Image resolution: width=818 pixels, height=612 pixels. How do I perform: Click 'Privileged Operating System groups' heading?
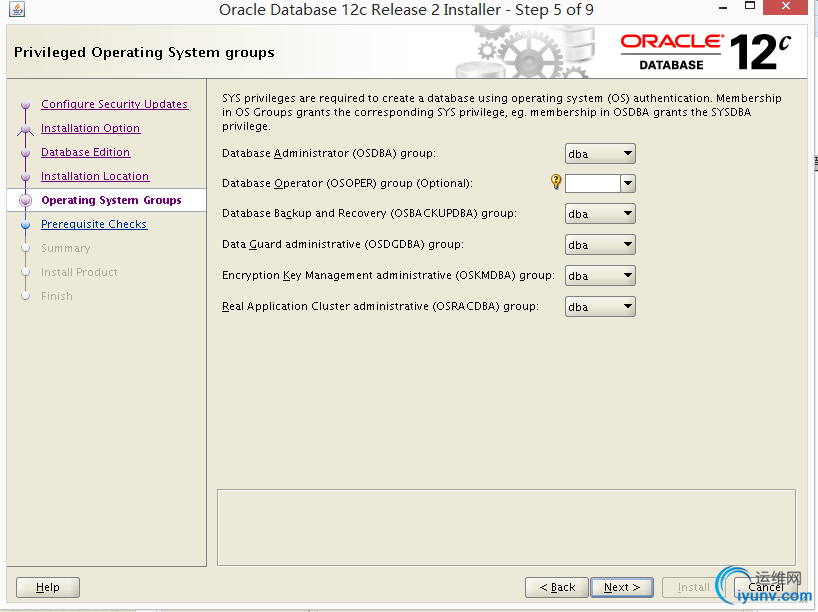coord(144,52)
